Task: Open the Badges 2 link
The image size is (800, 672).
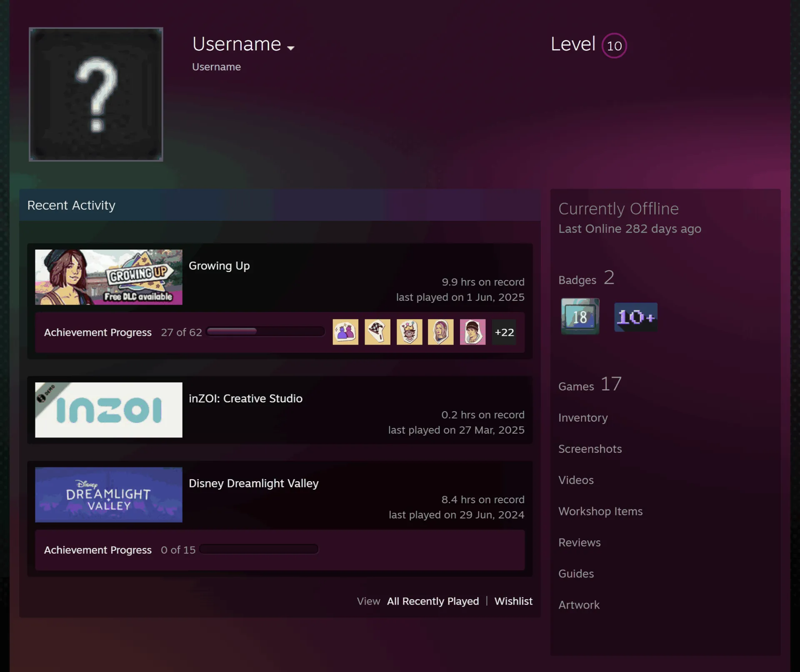Action: tap(586, 278)
